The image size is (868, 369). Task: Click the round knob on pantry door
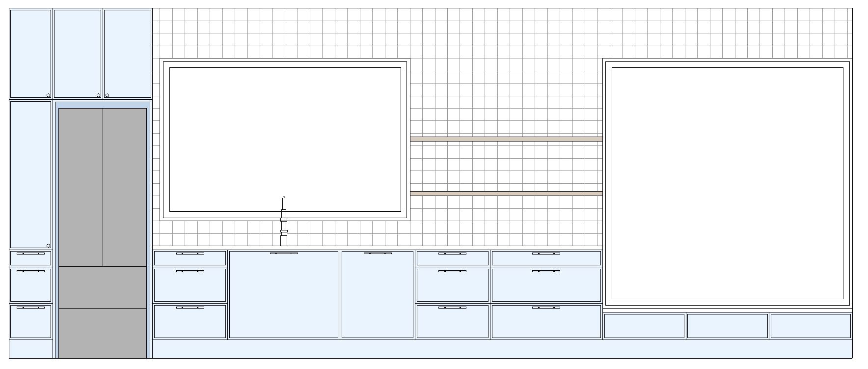coord(48,246)
